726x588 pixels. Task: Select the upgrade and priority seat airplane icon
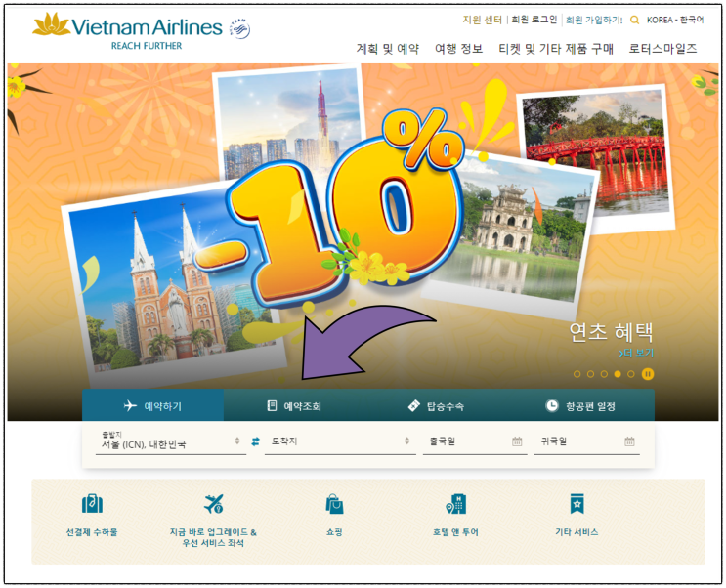213,504
